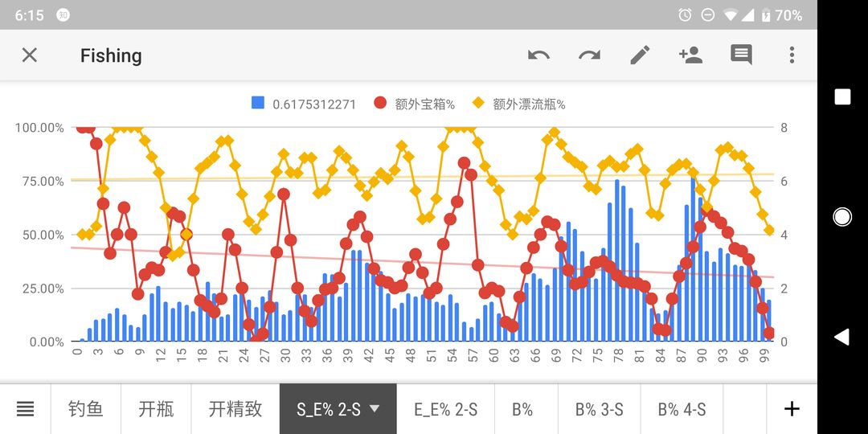
Task: Tap yellow diamond legend marker 额外漂流瓶%
Action: 478,103
